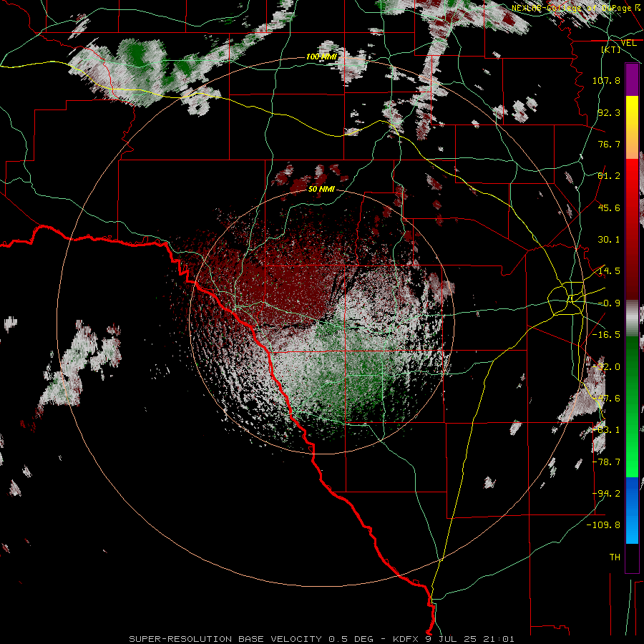This screenshot has width=644, height=644.
Task: Click the 61.2 velocity scale value
Action: (609, 176)
